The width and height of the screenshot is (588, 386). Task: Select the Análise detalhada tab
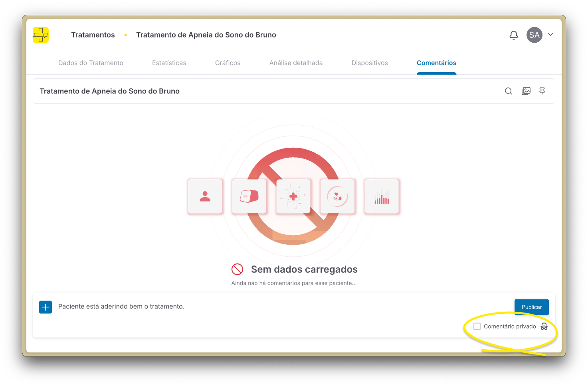click(296, 63)
